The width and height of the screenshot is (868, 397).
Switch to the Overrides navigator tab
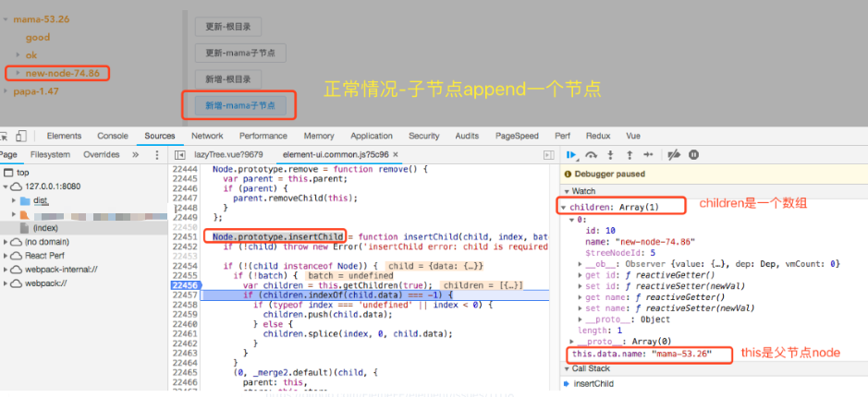pos(102,155)
